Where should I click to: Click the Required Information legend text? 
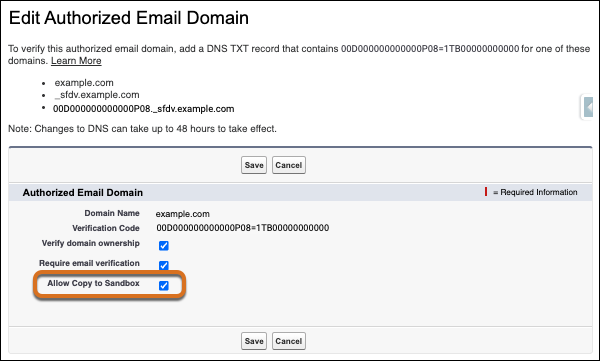[535, 192]
